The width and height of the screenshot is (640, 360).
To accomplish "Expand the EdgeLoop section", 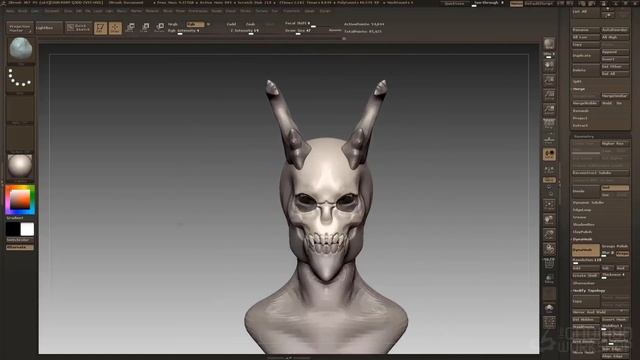I will (x=582, y=210).
